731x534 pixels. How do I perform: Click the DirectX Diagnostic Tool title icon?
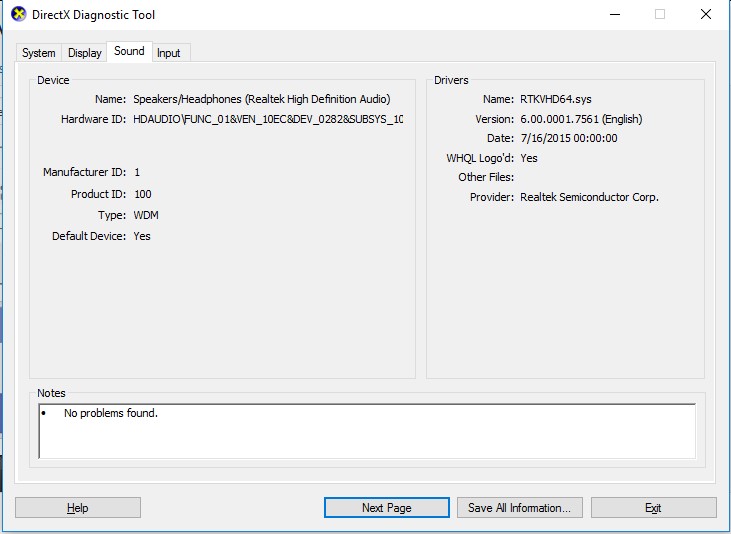tap(19, 14)
